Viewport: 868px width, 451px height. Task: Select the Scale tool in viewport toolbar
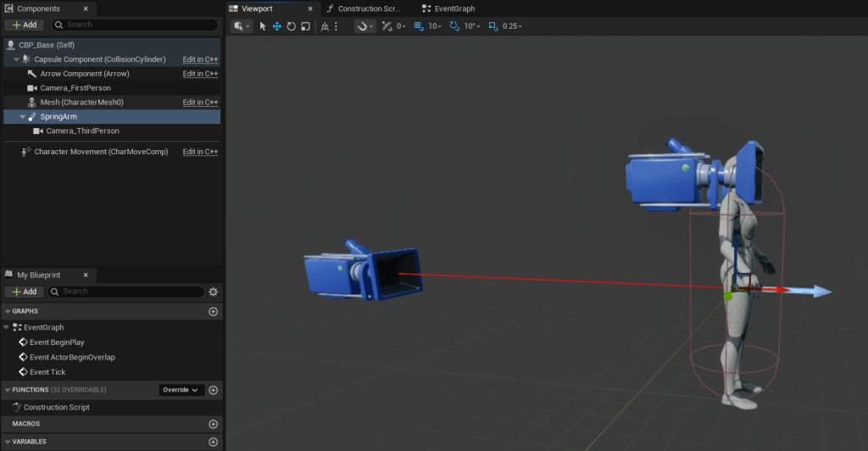click(305, 26)
